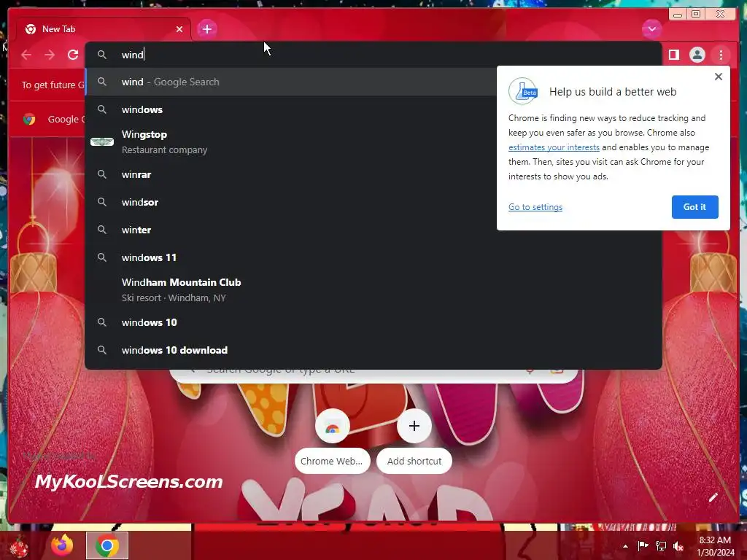Open Windham Mountain Club suggestion
The height and width of the screenshot is (560, 747).
pos(373,289)
